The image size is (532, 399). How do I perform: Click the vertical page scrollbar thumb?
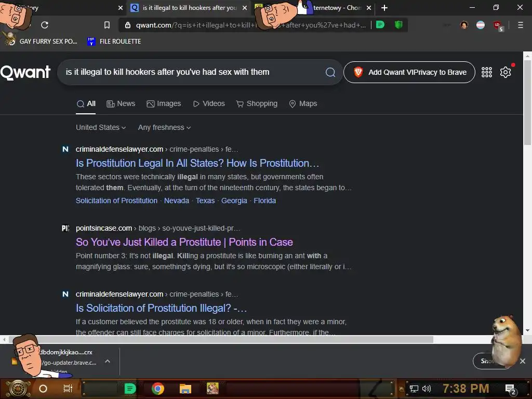pos(527,103)
